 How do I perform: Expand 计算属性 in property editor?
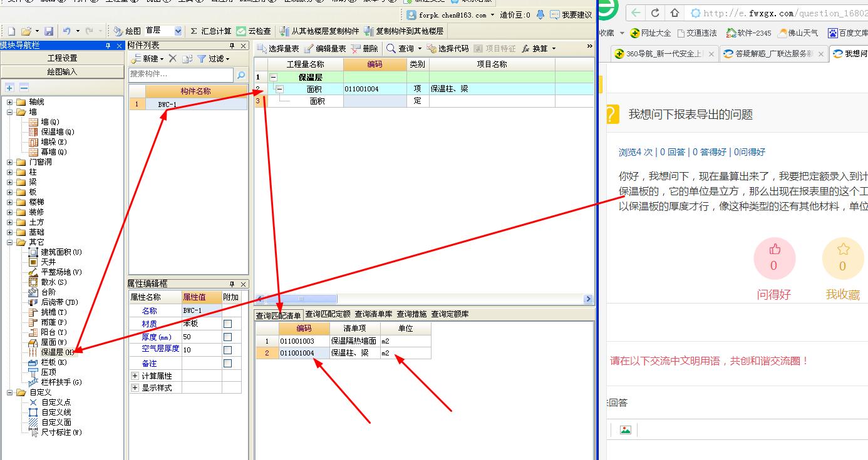135,376
